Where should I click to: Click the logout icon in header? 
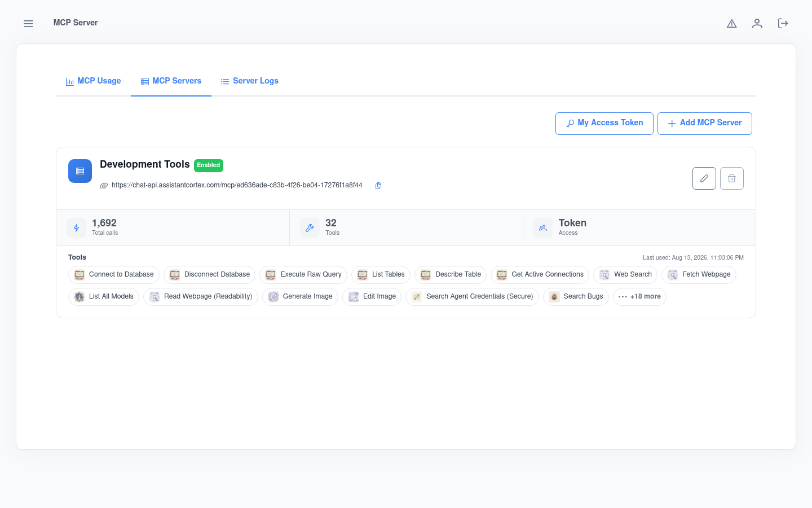pyautogui.click(x=783, y=23)
